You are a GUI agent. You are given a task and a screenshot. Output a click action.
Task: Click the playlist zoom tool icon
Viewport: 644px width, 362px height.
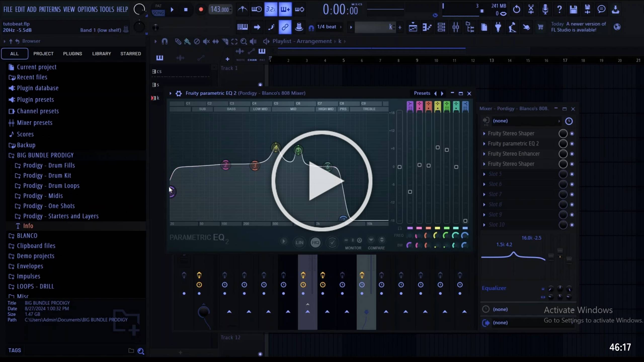point(243,41)
